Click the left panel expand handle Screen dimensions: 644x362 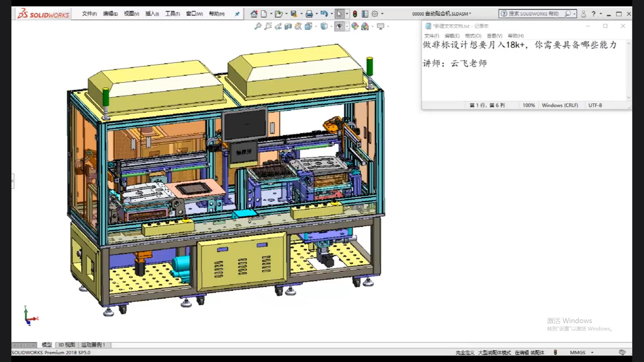[13, 181]
